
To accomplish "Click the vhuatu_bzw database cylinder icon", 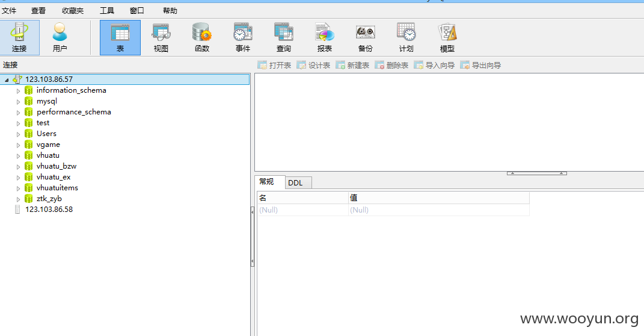I will [x=28, y=166].
